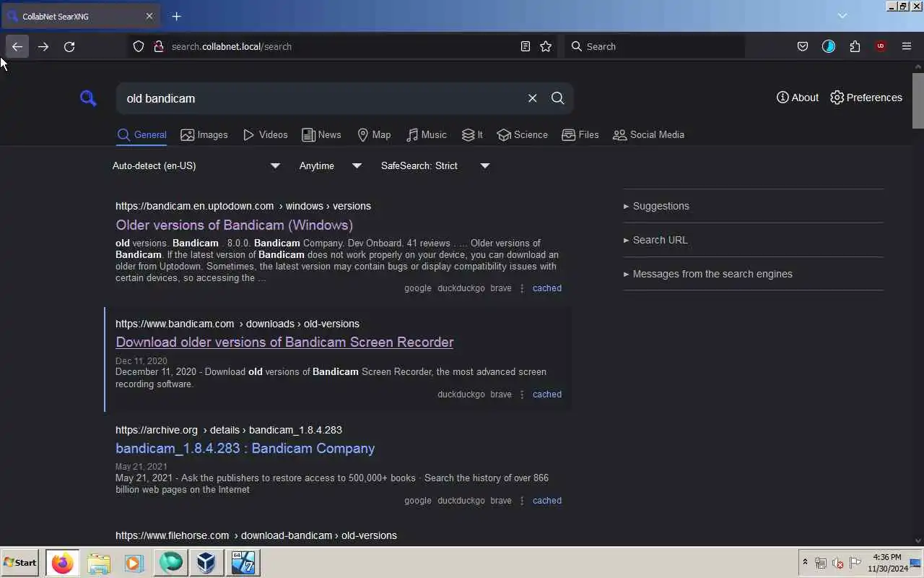924x578 pixels.
Task: Open cached link for the uptodown result
Action: [546, 288]
